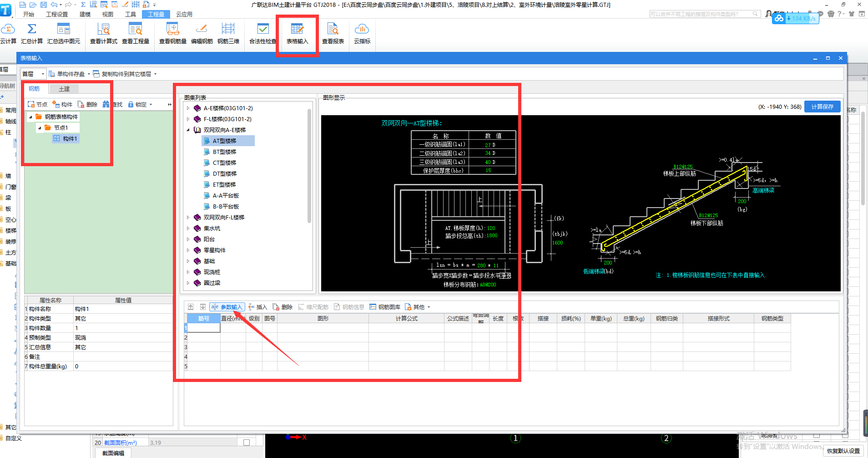Move rebar row down arrow icon
This screenshot has height=458, width=868.
click(x=203, y=307)
